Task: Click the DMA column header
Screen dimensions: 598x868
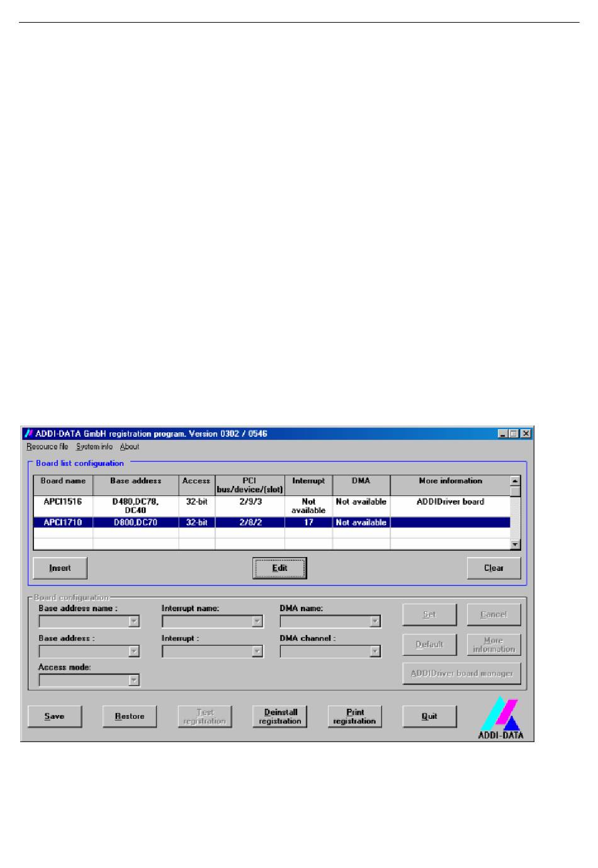Action: 361,485
